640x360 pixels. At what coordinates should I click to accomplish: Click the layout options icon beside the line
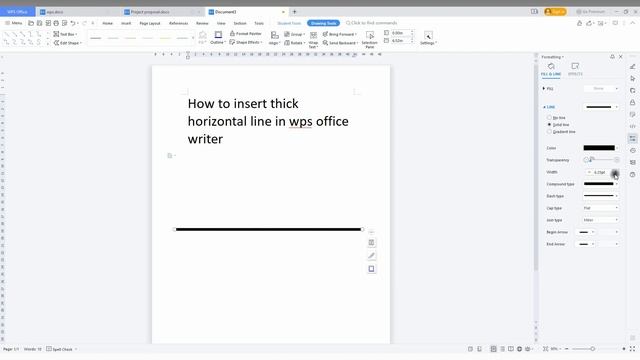tap(371, 242)
